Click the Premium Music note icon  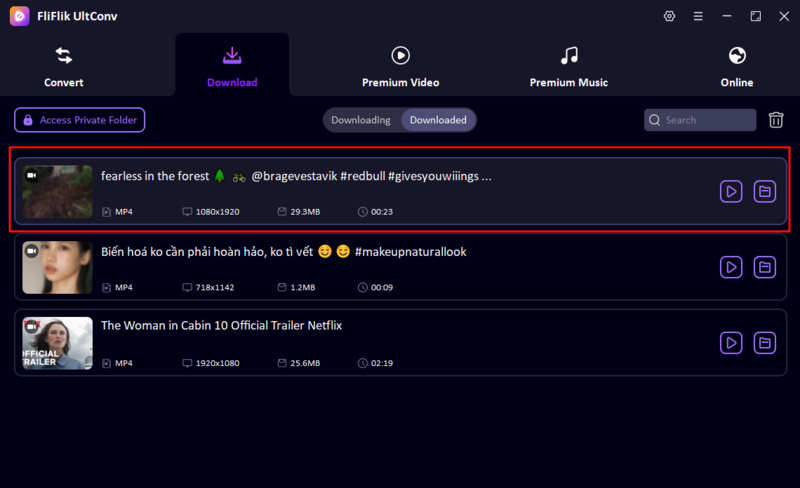tap(569, 55)
